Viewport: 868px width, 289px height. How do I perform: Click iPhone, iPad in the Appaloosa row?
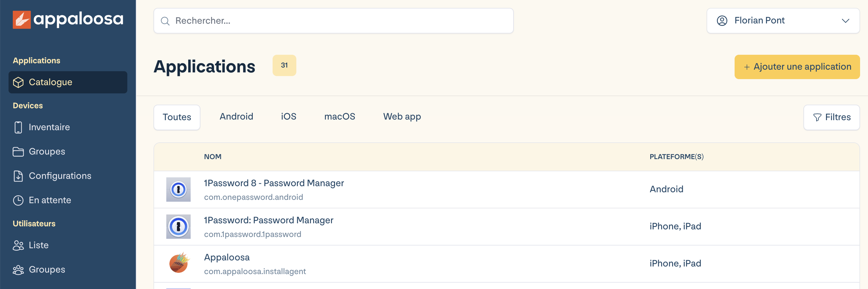coord(675,263)
